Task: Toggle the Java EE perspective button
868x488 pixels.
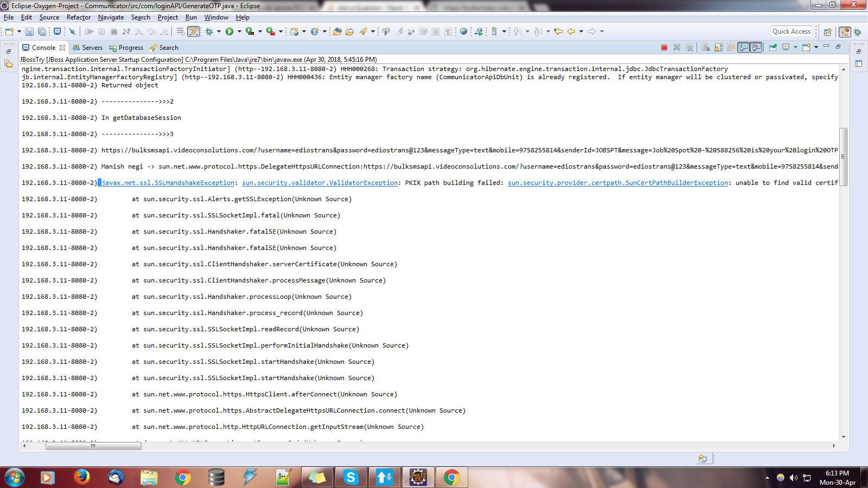Action: click(x=845, y=32)
